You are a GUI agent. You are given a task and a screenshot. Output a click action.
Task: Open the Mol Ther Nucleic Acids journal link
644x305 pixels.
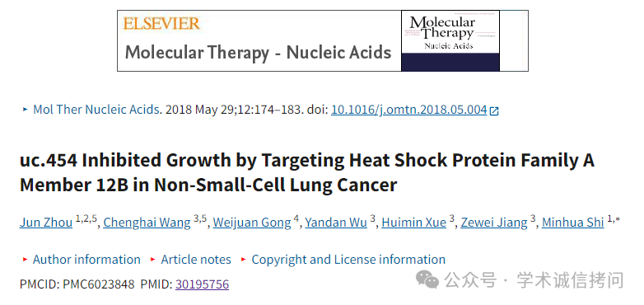(x=97, y=110)
